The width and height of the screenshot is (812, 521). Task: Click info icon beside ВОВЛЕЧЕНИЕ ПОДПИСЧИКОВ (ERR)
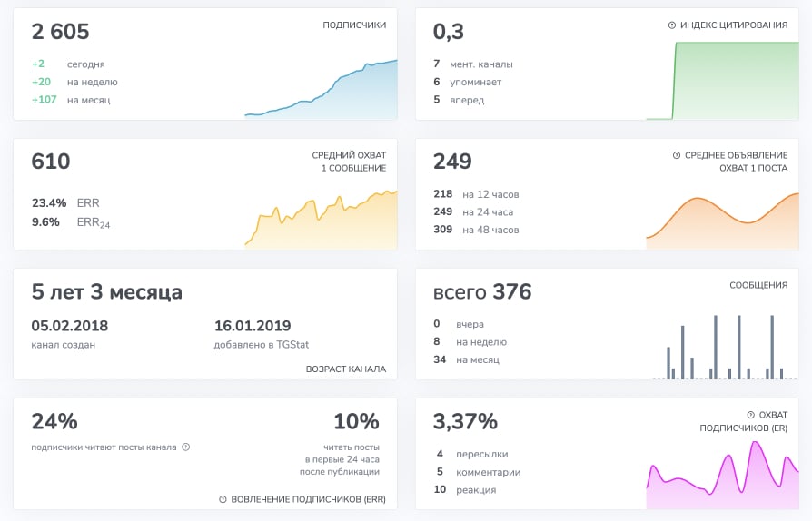point(223,499)
